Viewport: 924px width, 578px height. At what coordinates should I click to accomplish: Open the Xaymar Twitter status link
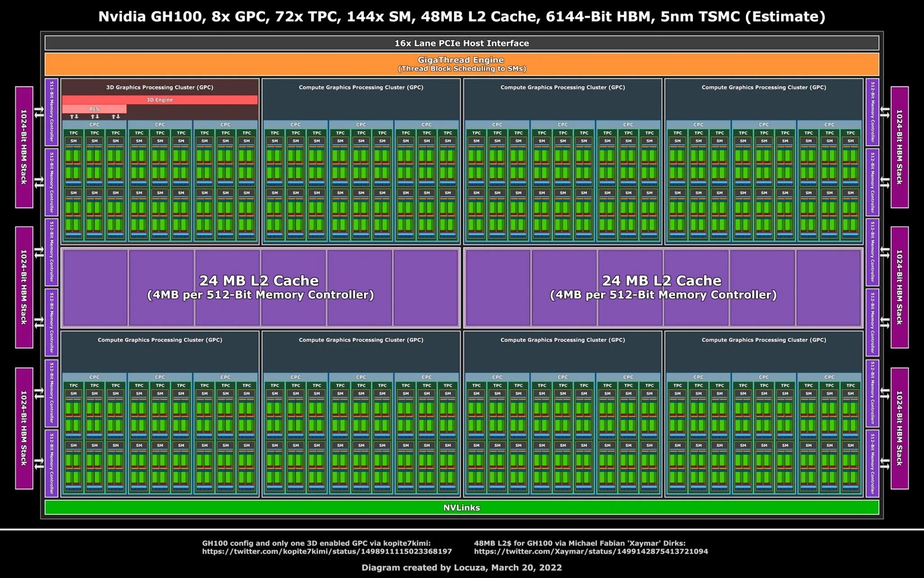(591, 551)
